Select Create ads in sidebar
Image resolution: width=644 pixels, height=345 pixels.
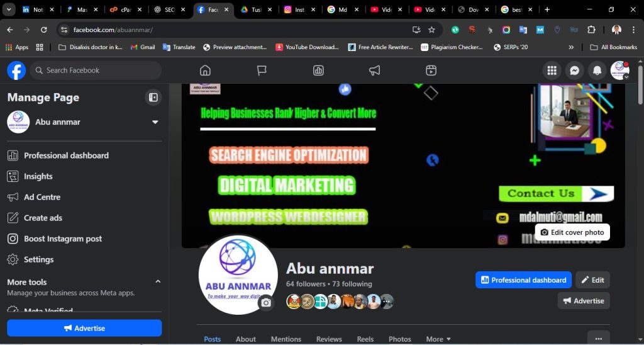pyautogui.click(x=84, y=218)
